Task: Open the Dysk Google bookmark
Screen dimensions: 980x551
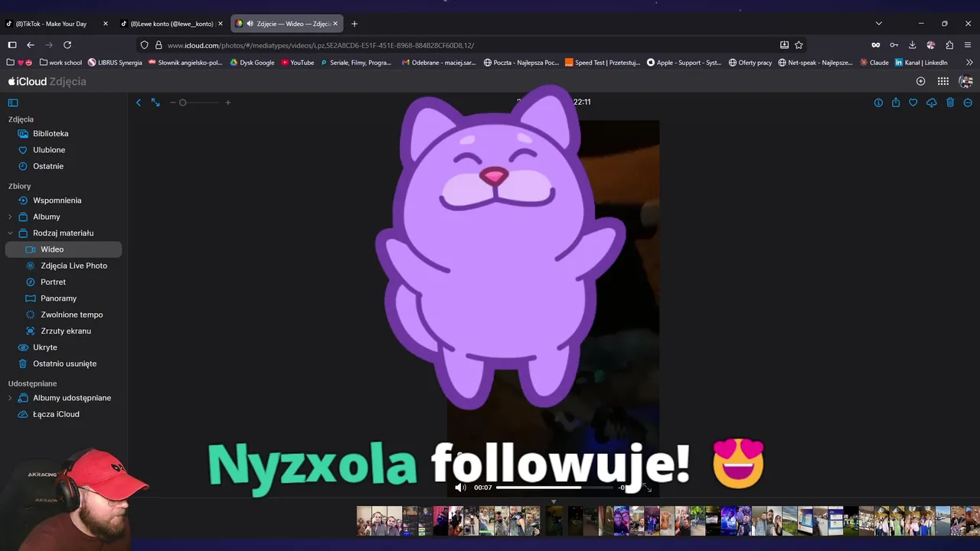Action: (252, 63)
